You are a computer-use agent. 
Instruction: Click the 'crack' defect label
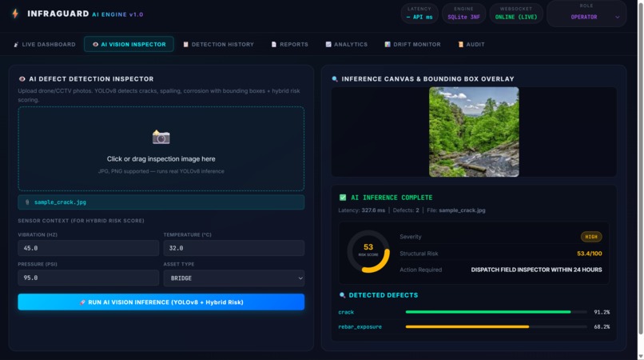[x=346, y=312]
